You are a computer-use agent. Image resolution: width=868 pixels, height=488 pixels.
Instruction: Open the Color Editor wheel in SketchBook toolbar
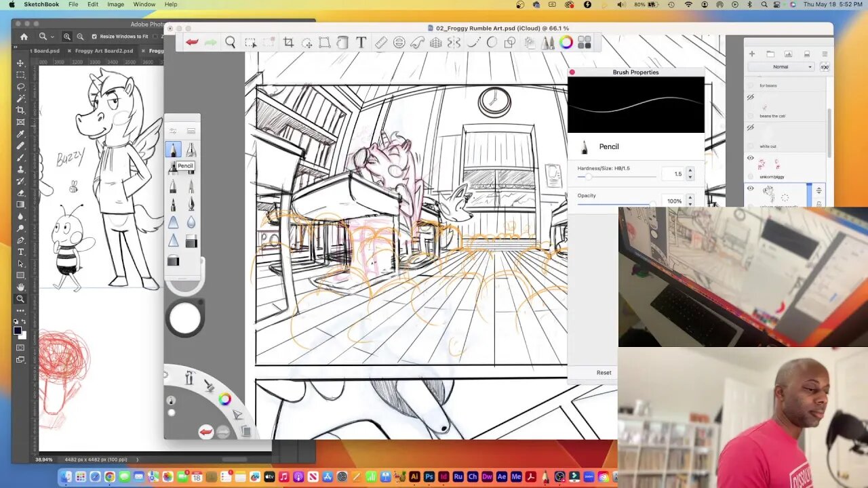(x=566, y=43)
